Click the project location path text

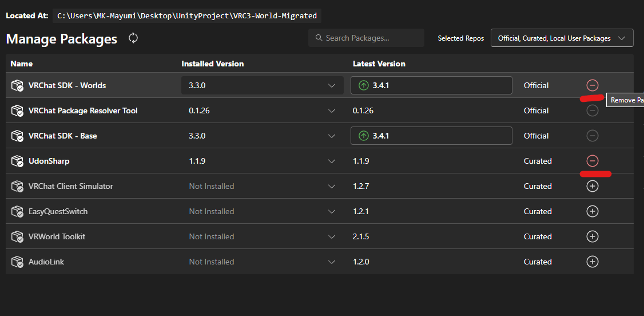[187, 15]
